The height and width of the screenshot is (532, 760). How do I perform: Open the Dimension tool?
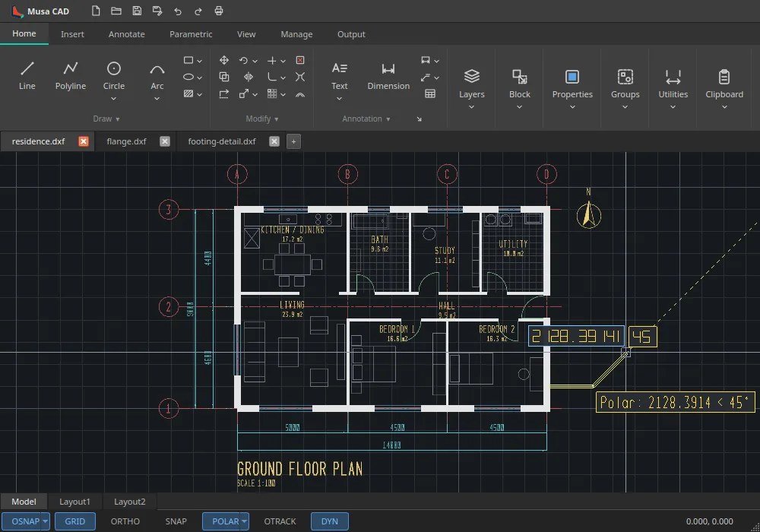[388, 76]
